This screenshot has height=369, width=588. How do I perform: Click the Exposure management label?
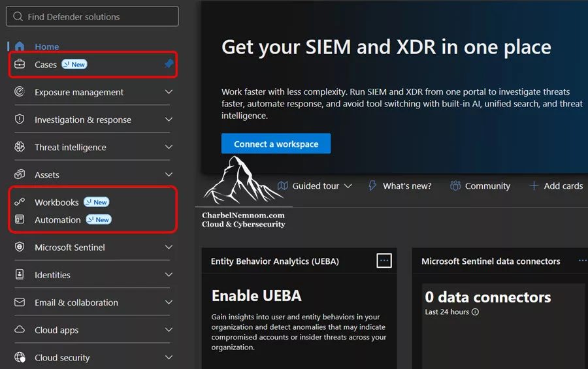point(79,92)
